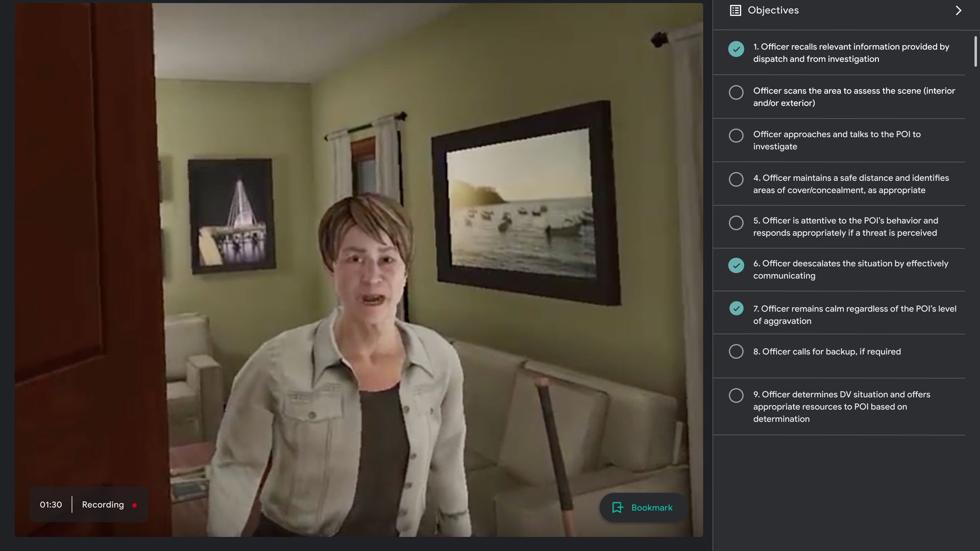Check objective 9, determines DV situation

736,395
